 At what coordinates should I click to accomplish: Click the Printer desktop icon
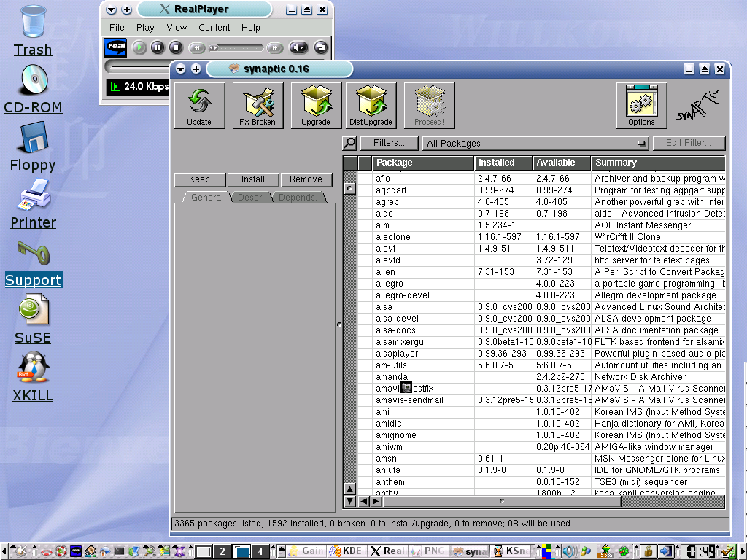point(34,195)
